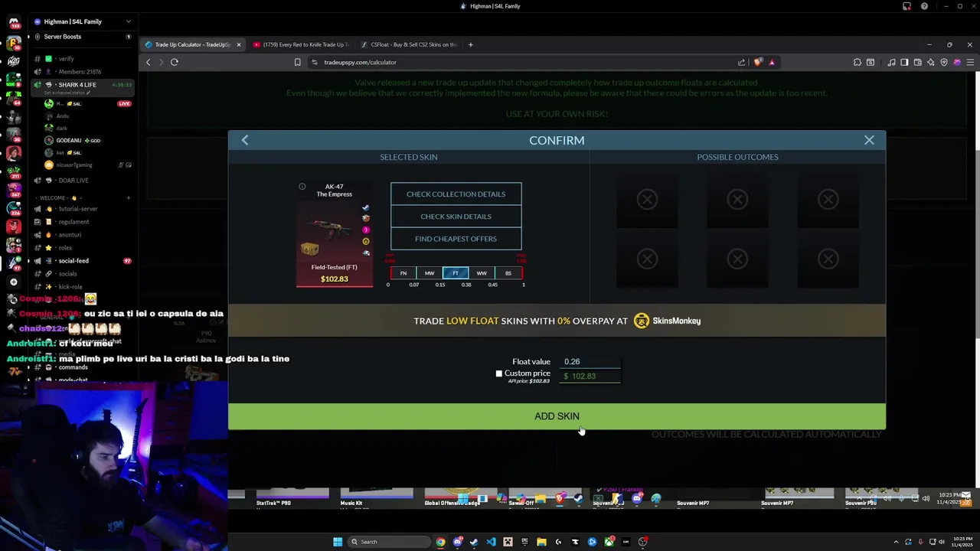Click Find Cheapest Offers button
Image resolution: width=980 pixels, height=551 pixels.
point(456,238)
